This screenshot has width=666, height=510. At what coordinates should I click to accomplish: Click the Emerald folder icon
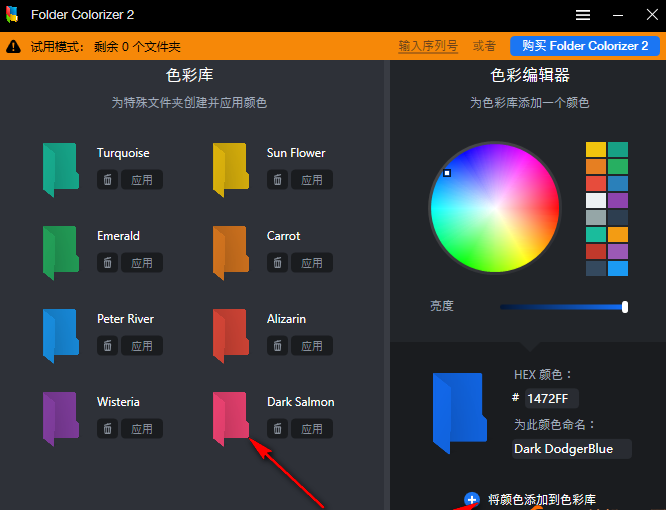point(61,253)
